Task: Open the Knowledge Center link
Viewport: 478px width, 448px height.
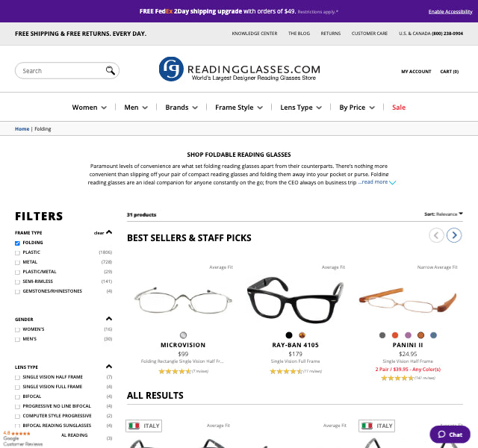Action: point(255,33)
